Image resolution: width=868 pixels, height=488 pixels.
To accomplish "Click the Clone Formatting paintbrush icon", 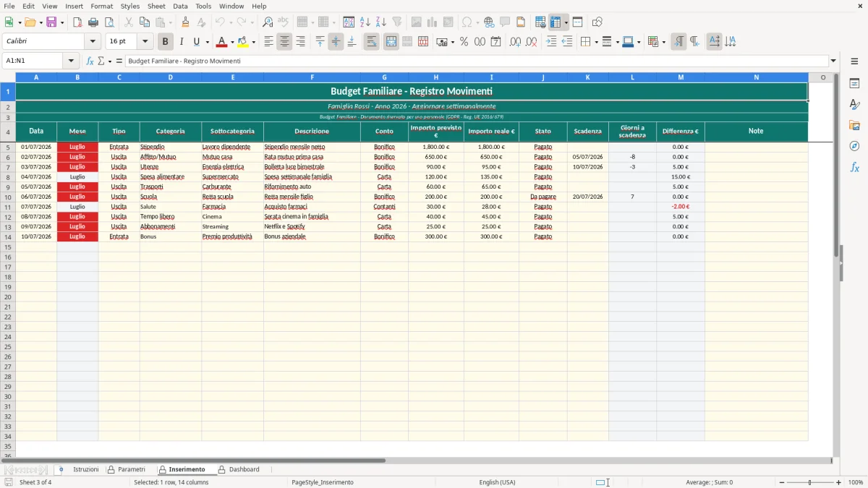I will coord(185,22).
